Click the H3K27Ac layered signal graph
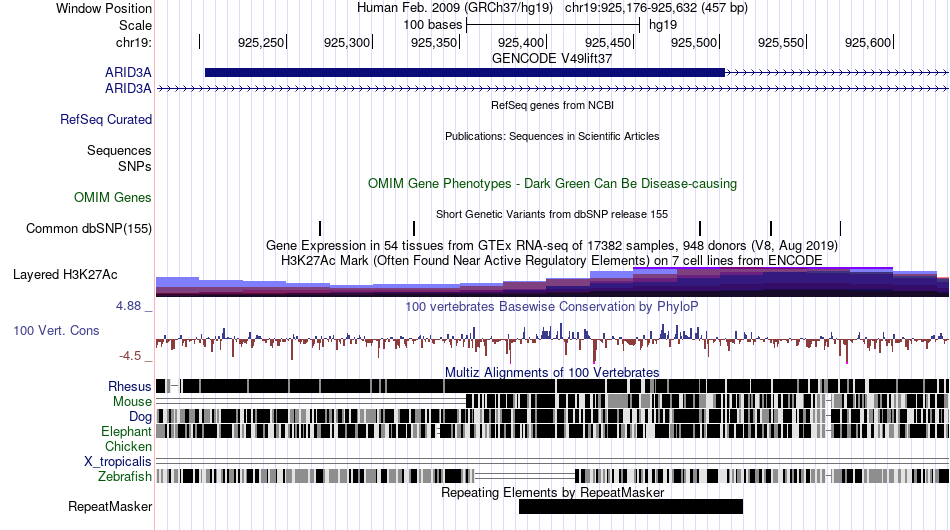 [x=553, y=282]
